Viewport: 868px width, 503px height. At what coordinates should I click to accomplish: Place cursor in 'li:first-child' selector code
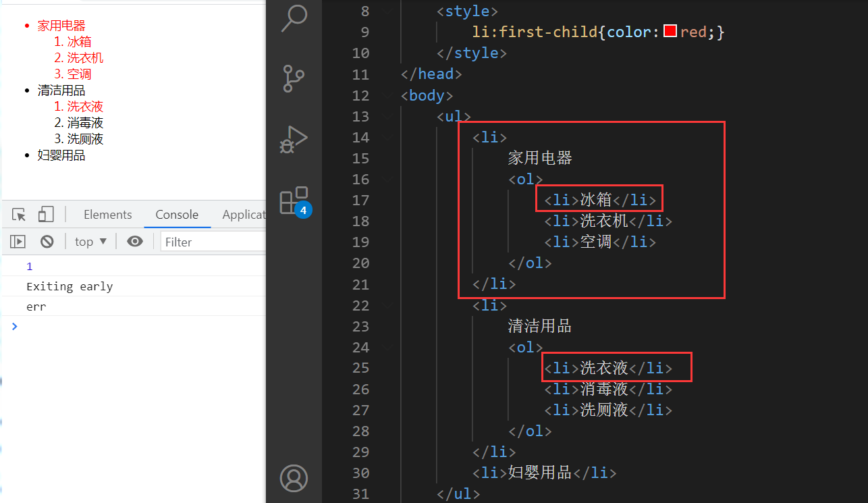(x=535, y=32)
